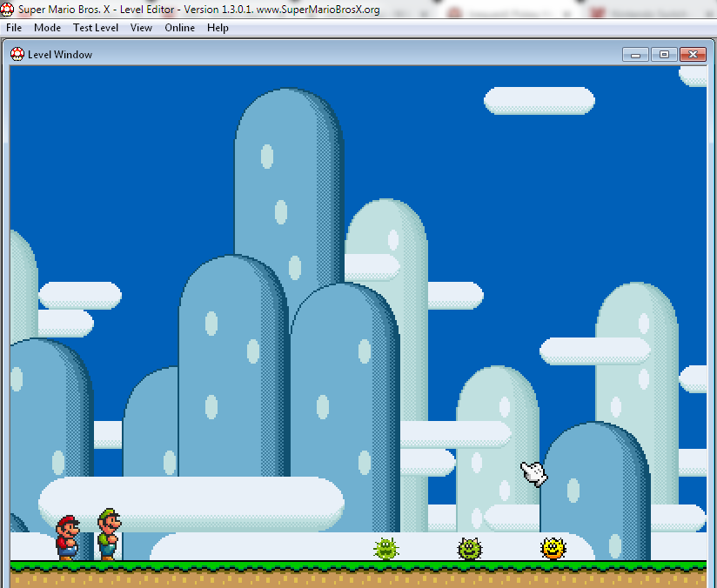Open the Mode menu
The height and width of the screenshot is (588, 717).
pos(47,28)
